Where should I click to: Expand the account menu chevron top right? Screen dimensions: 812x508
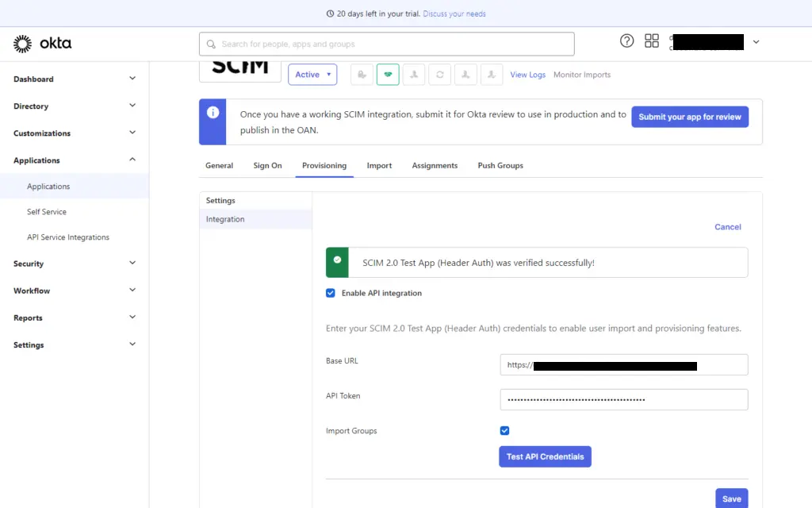click(x=756, y=40)
